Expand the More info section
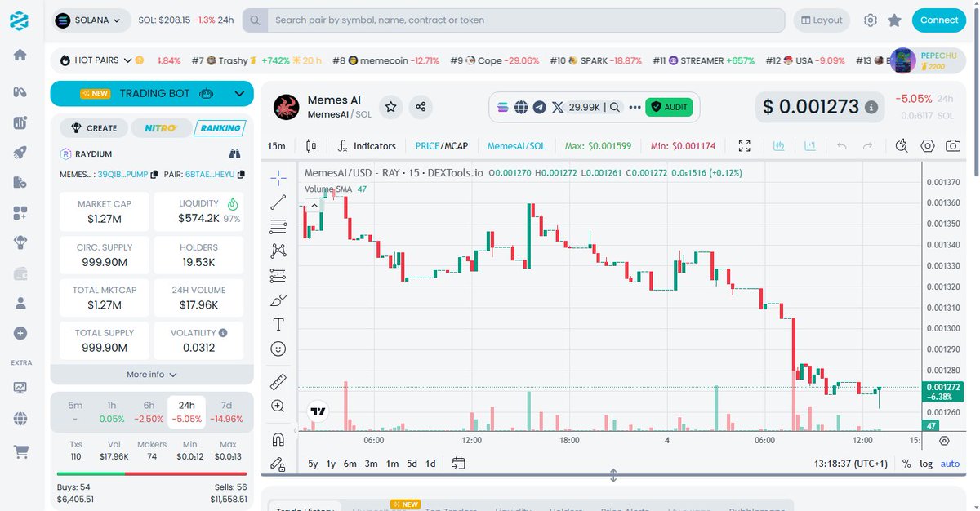 [151, 374]
